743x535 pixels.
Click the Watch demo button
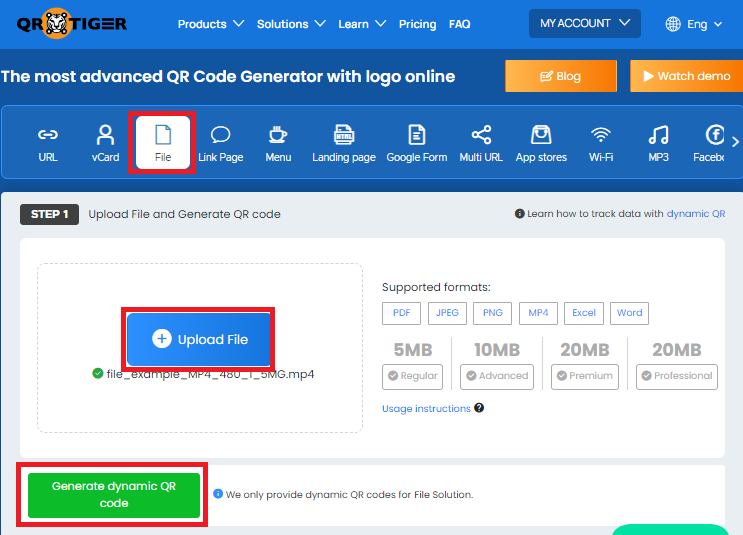coord(686,76)
